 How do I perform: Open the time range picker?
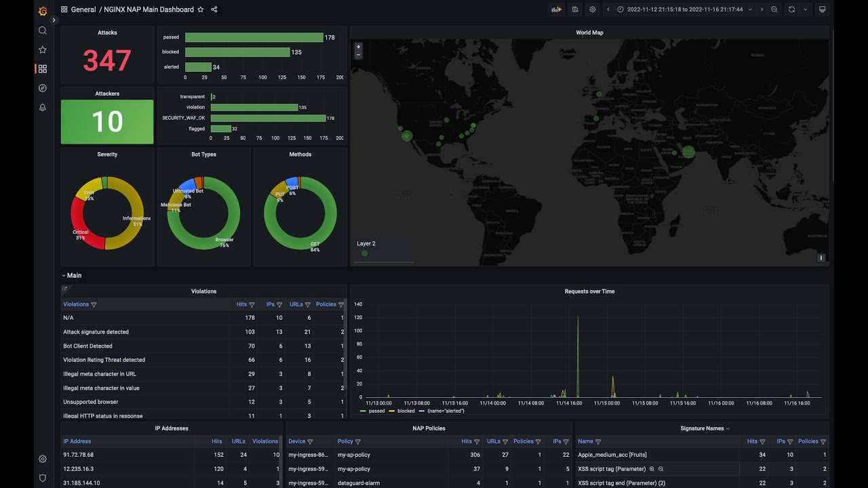[685, 9]
